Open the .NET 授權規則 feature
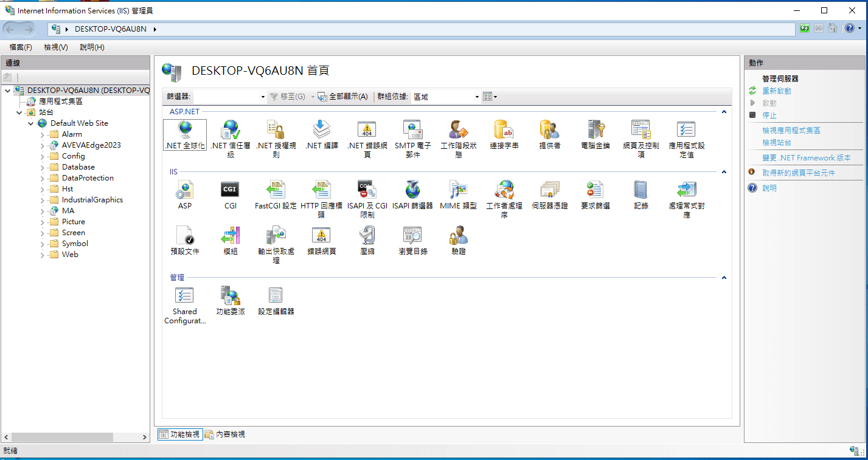The height and width of the screenshot is (460, 868). 276,139
